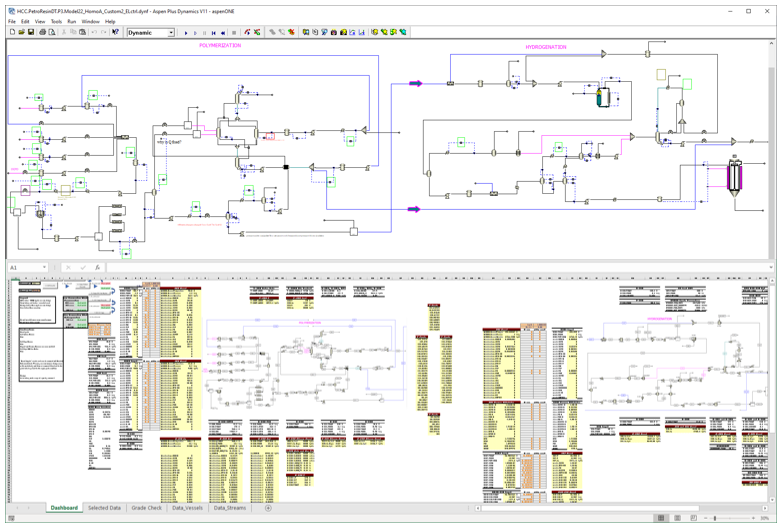Open the Tools menu

(56, 21)
